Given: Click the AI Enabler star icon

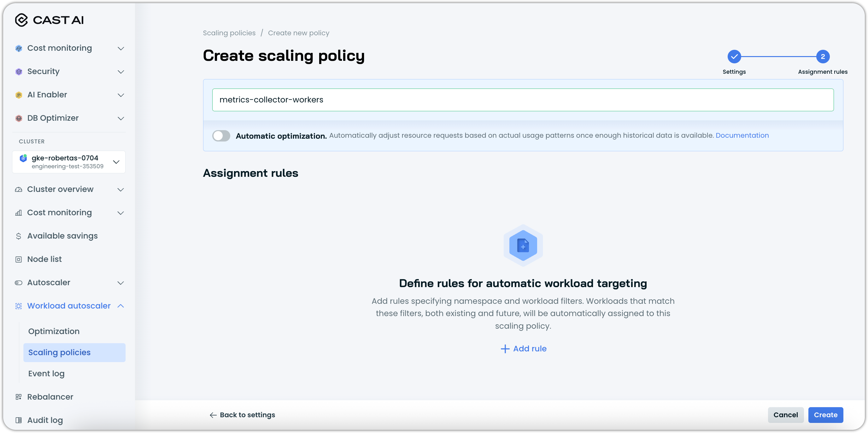Looking at the screenshot, I should pos(19,95).
